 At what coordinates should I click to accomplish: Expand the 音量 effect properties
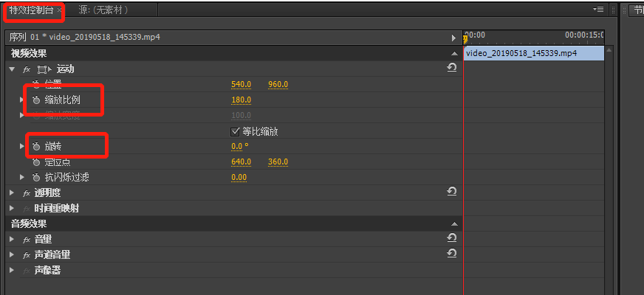[x=12, y=239]
